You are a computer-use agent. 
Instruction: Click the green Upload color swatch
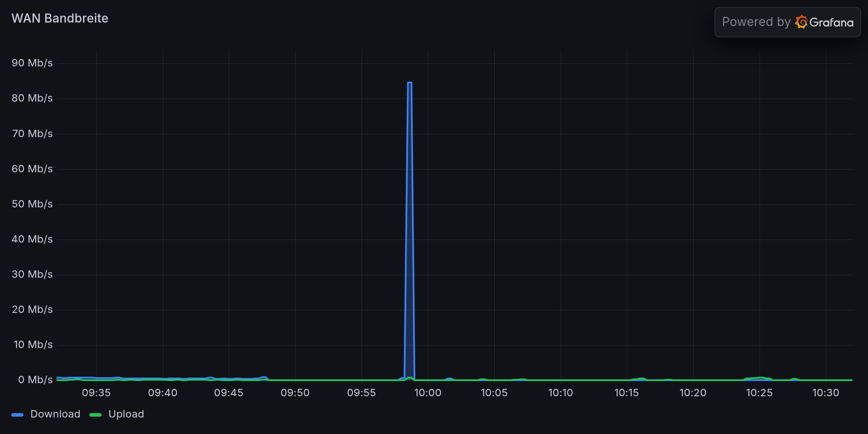pyautogui.click(x=95, y=415)
